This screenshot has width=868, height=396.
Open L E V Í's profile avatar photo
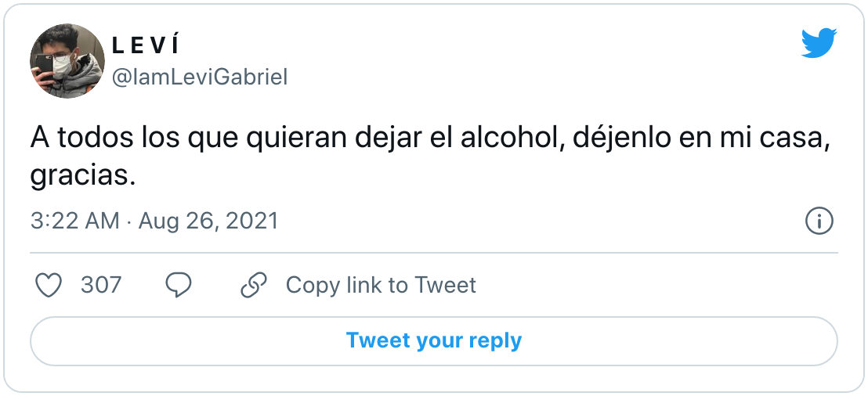point(67,61)
